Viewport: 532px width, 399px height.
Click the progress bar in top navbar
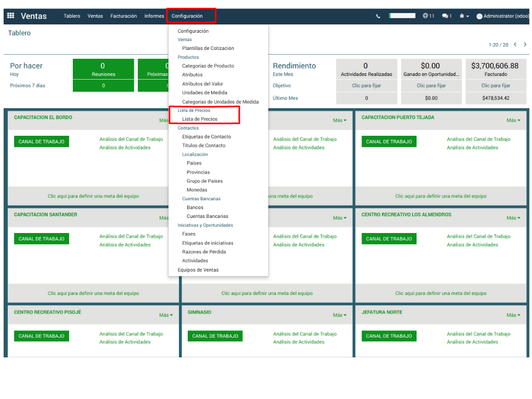coord(402,16)
